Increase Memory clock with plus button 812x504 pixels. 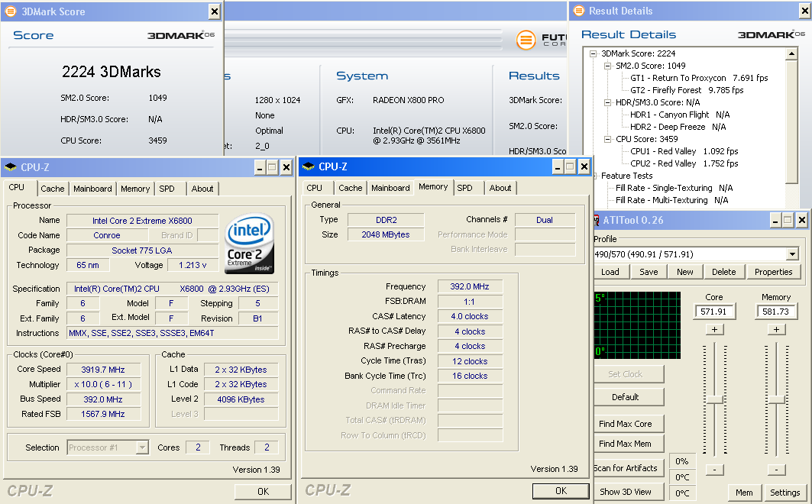click(x=776, y=330)
